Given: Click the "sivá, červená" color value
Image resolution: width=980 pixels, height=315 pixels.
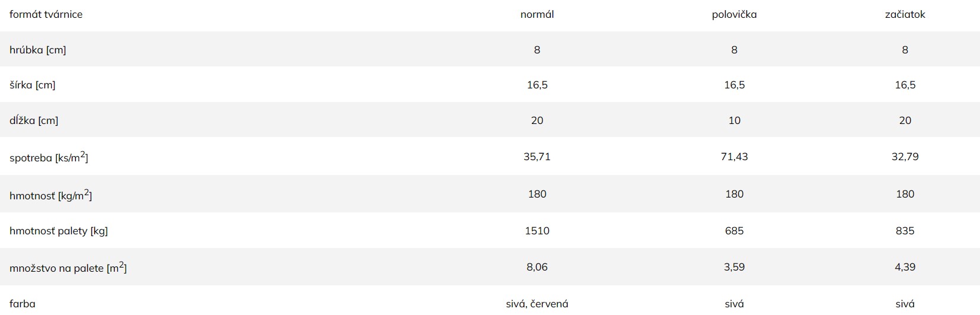Looking at the screenshot, I should coord(537,304).
